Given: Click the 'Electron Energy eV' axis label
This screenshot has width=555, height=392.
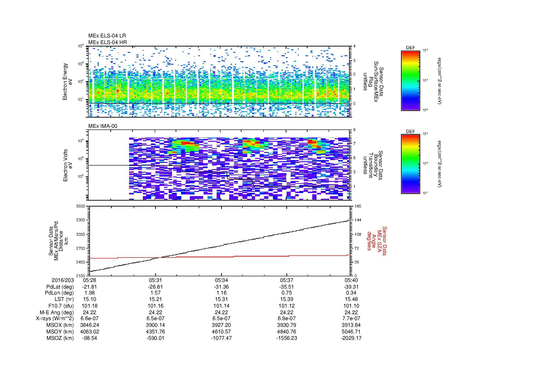Looking at the screenshot, I should point(67,82).
